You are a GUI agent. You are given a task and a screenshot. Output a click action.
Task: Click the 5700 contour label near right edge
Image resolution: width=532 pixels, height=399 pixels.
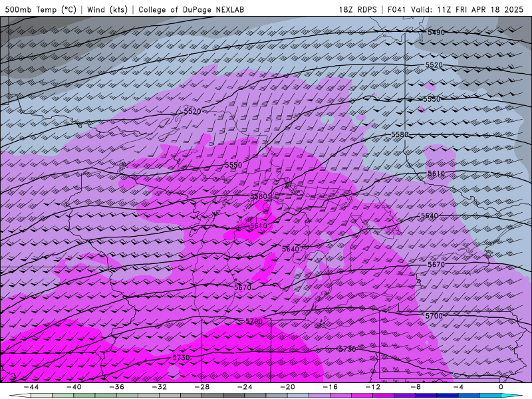pyautogui.click(x=434, y=316)
